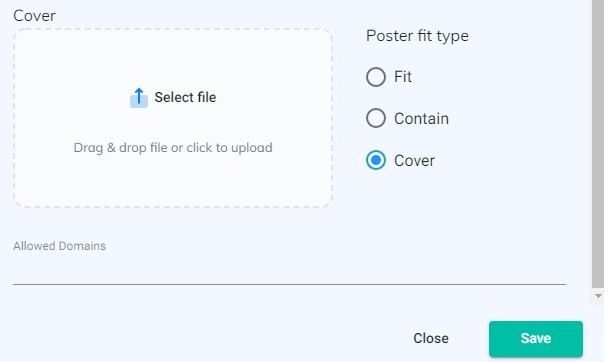Screen dimensions: 608x362
Task: Click the blue dot inside the Cover radio
Action: [x=376, y=160]
